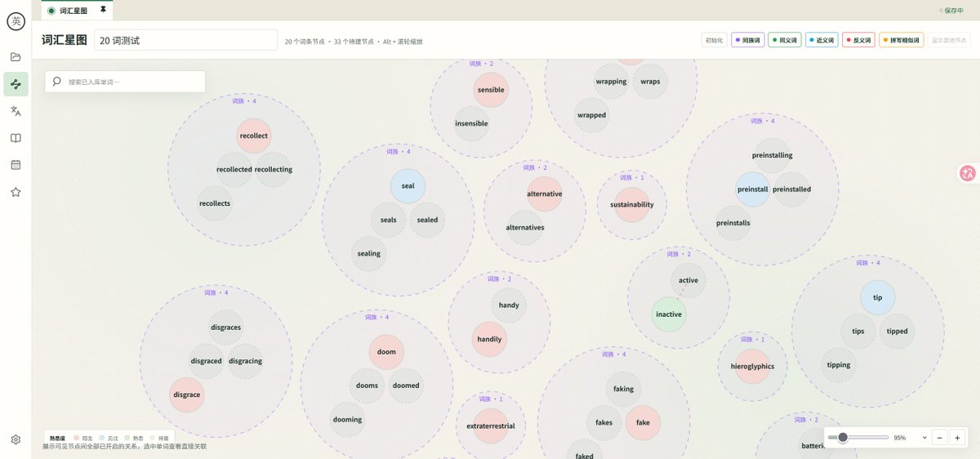Select the 'alternatives' word node
The width and height of the screenshot is (980, 459).
(x=525, y=227)
